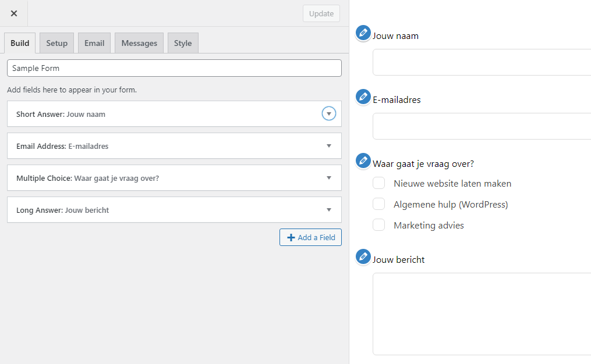Expand the Multiple Choice field settings
Screen dimensions: 591x364
(329, 178)
